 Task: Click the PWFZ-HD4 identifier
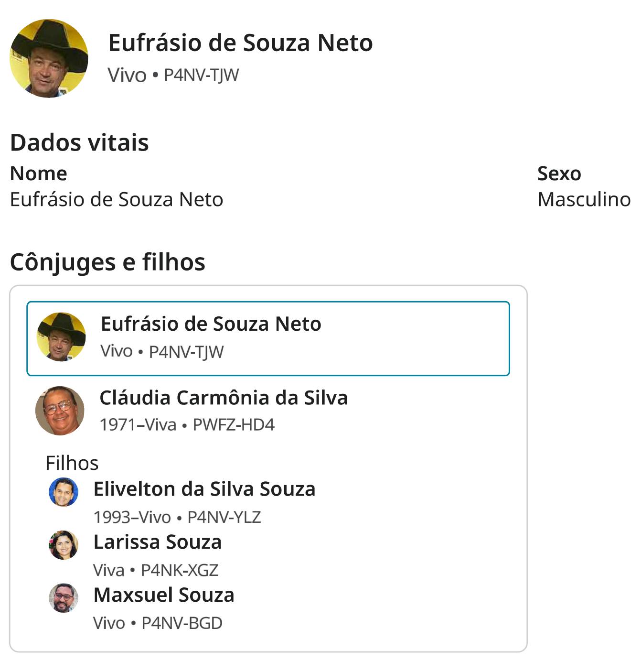coord(234,425)
